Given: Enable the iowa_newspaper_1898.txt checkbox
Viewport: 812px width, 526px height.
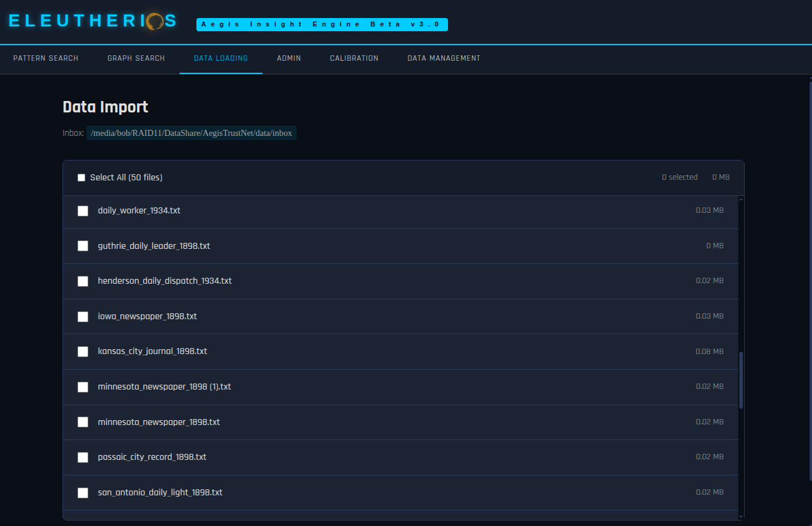Looking at the screenshot, I should point(83,317).
